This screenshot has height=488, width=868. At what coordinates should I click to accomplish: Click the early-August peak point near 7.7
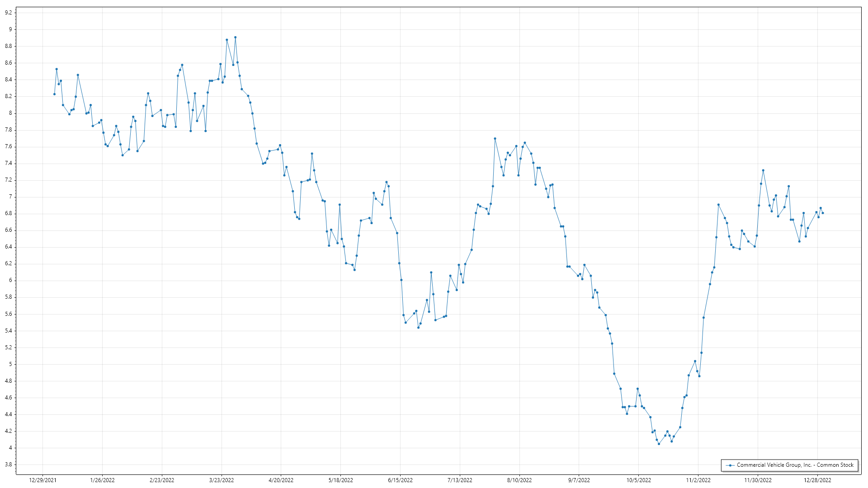pyautogui.click(x=495, y=139)
